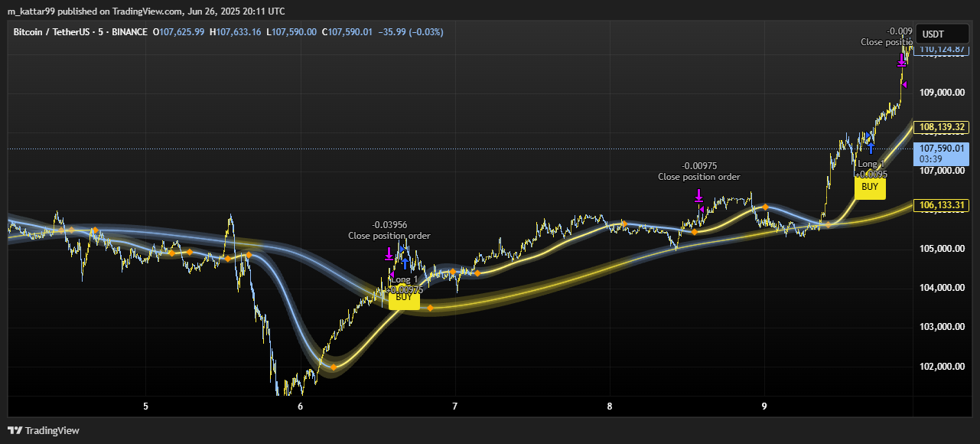Click the BUY label below Long 1 +0.00975
Viewport: 980px width, 444px height.
[404, 299]
